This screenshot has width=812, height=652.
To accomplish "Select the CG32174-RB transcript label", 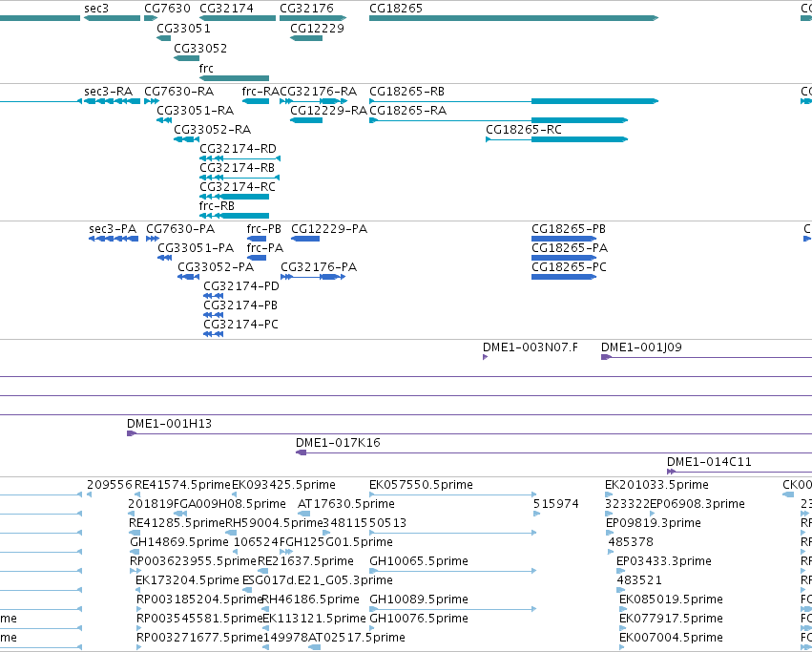I will [238, 167].
